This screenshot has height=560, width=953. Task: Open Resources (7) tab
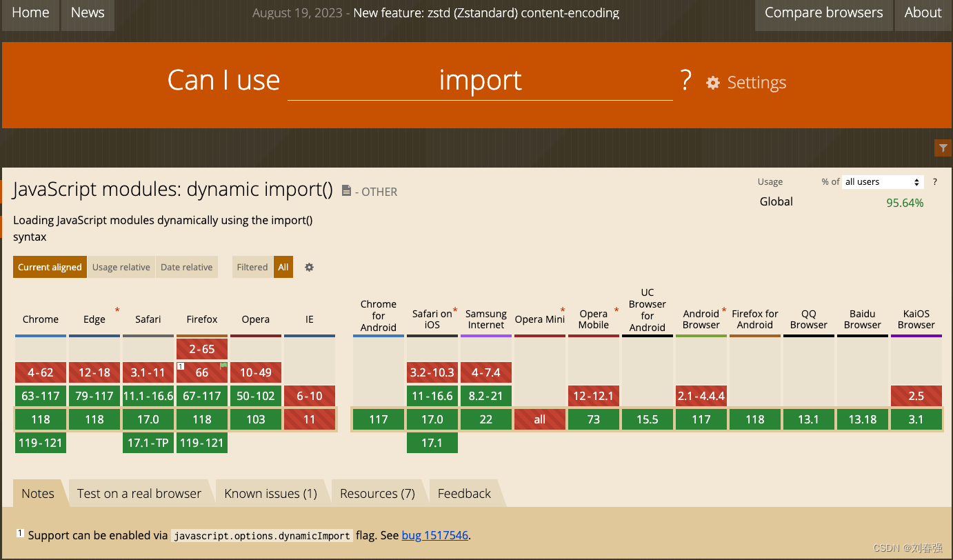click(x=377, y=494)
